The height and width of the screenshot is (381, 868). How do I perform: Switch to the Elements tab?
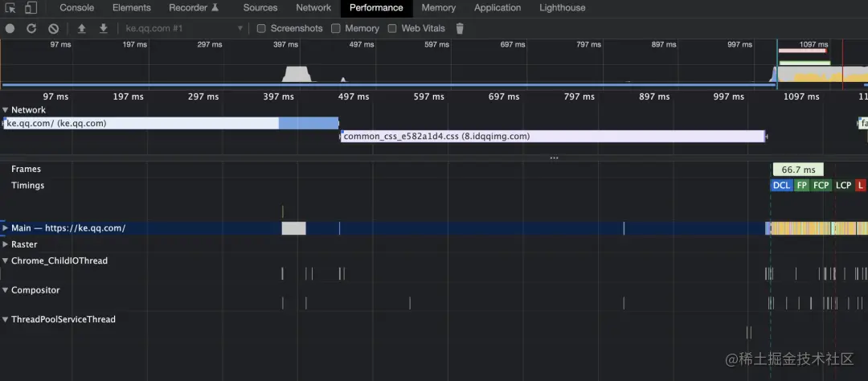(x=132, y=8)
